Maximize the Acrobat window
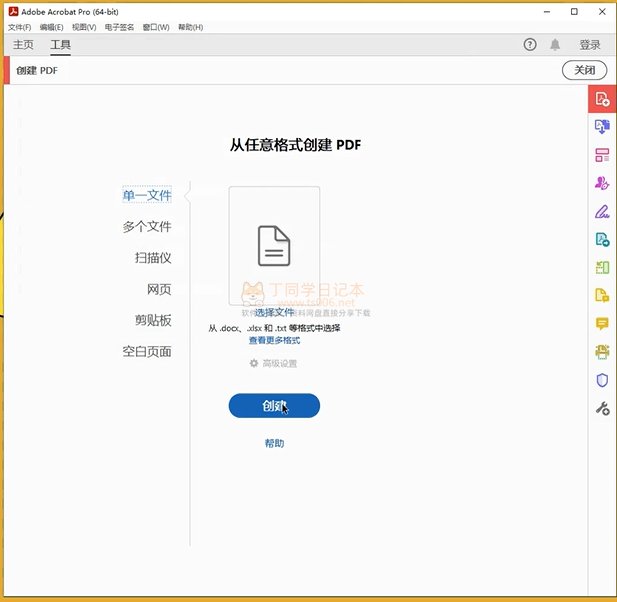 (574, 12)
